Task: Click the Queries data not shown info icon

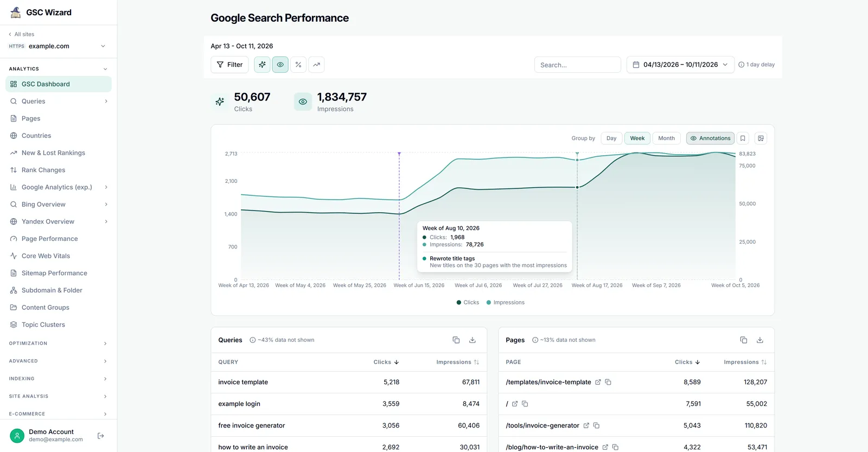Action: point(253,340)
